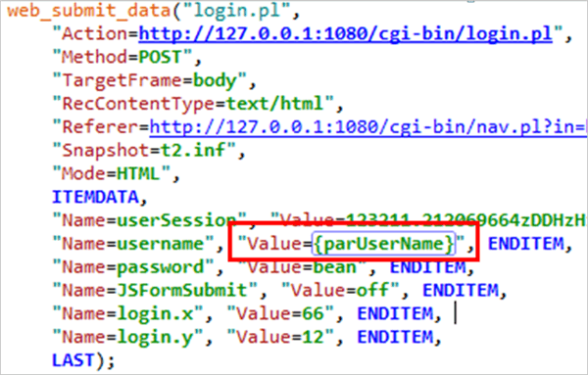This screenshot has height=375, width=588.
Task: Click the "Name=username" text
Action: point(133,244)
